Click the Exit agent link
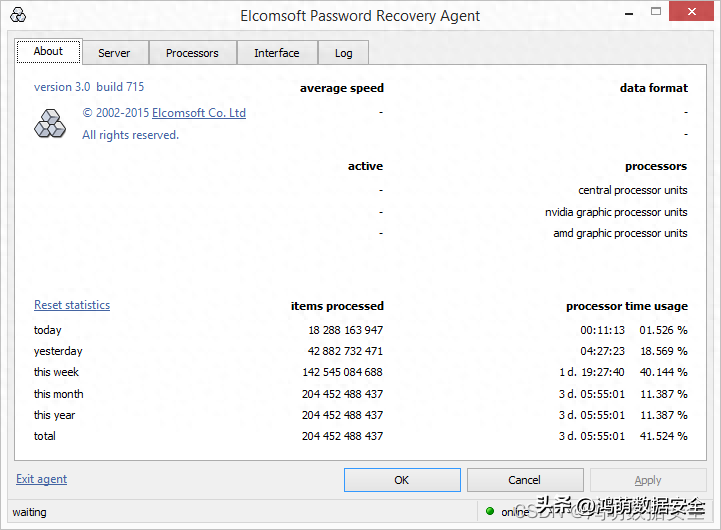Viewport: 721px width, 530px height. pyautogui.click(x=41, y=479)
